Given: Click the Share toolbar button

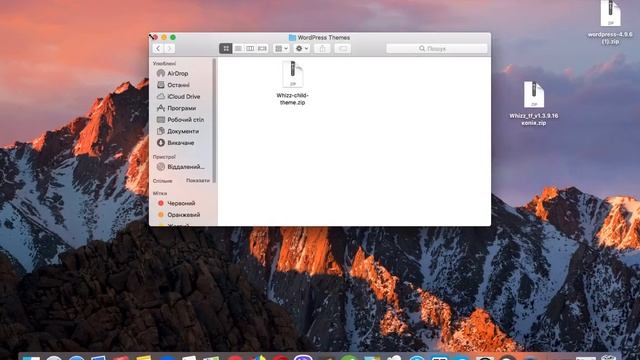Looking at the screenshot, I should tap(322, 49).
